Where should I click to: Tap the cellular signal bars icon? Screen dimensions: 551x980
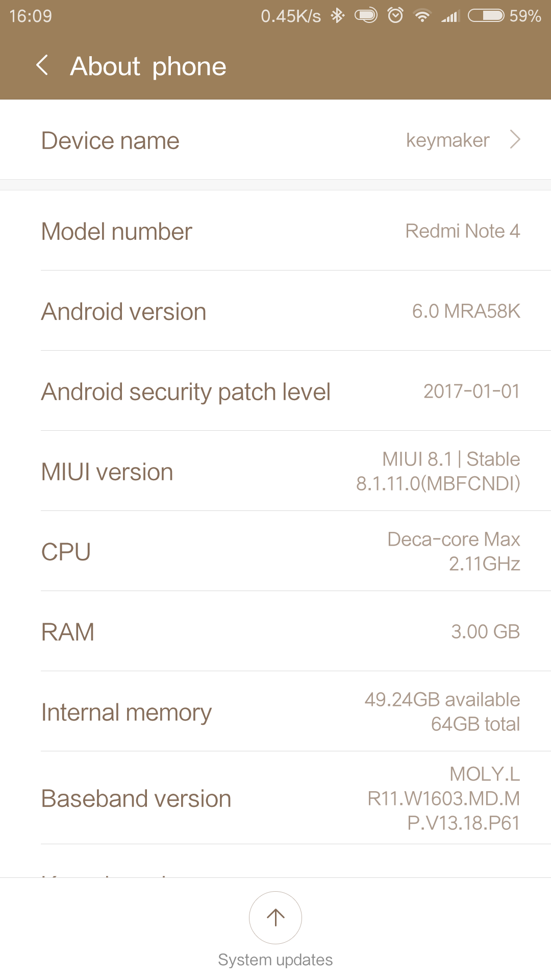coord(450,16)
